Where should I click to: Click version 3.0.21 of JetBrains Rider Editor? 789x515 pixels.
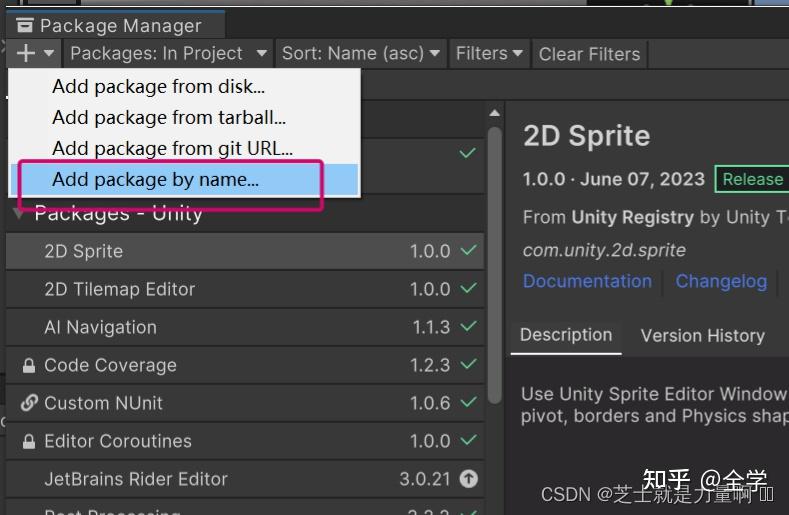click(425, 479)
